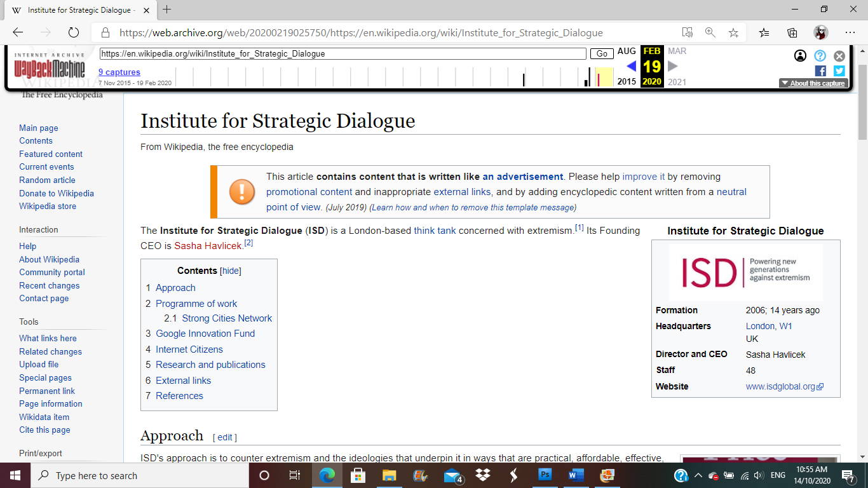Jump to Strong Cities Network subsection
This screenshot has width=868, height=488.
pyautogui.click(x=227, y=318)
